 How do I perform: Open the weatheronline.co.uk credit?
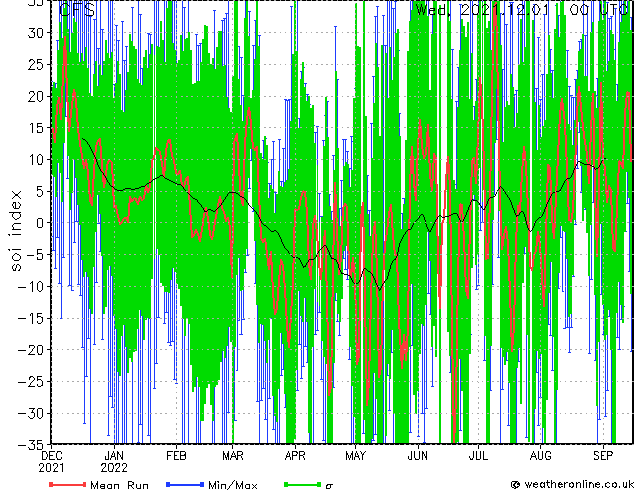click(579, 484)
